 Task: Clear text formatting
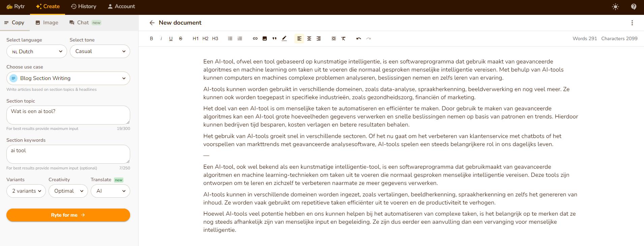coord(343,38)
